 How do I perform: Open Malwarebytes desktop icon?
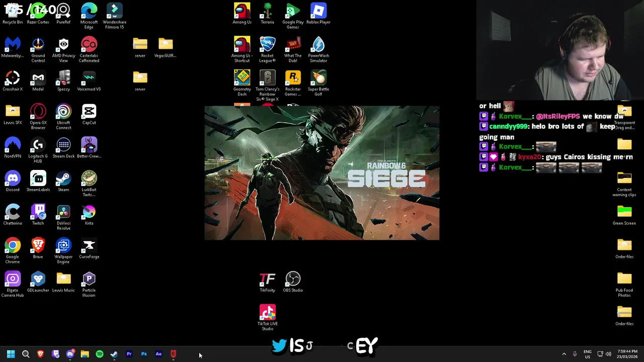pos(13,47)
